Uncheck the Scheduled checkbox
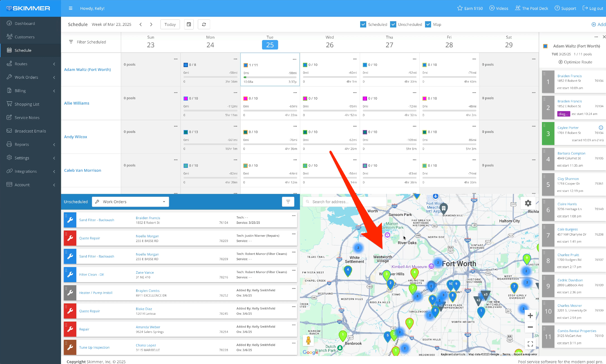The height and width of the screenshot is (364, 606). click(363, 24)
